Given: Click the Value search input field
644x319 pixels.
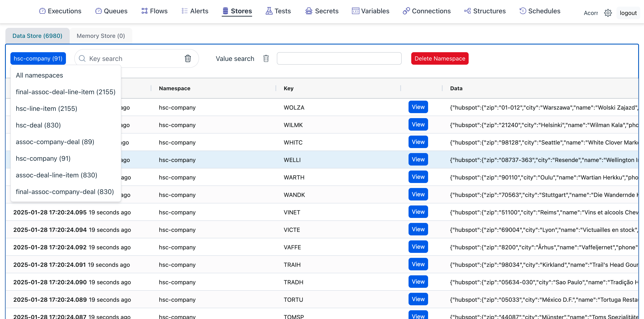Looking at the screenshot, I should (x=339, y=58).
